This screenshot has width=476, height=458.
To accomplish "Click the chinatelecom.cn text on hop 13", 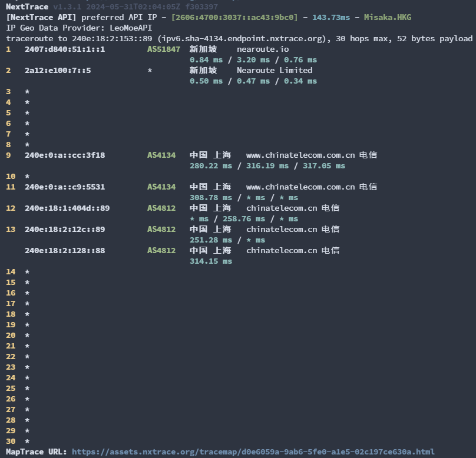I will (282, 230).
